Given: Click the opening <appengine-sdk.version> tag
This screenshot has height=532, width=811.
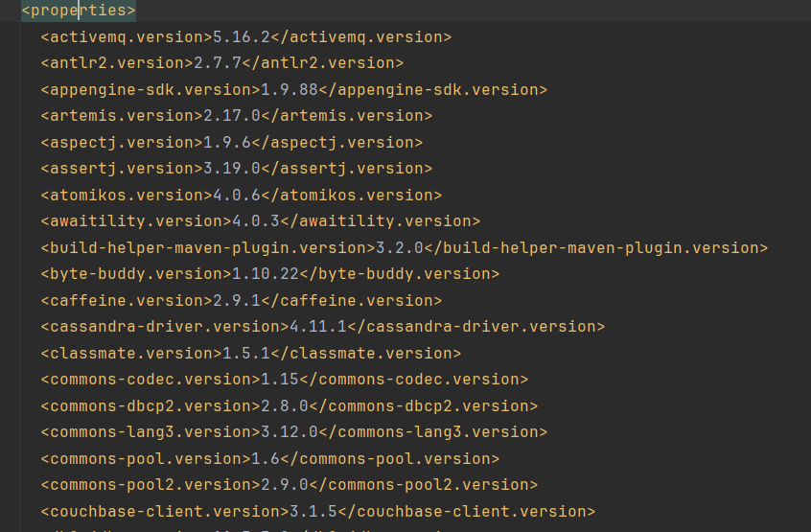Looking at the screenshot, I should [151, 90].
